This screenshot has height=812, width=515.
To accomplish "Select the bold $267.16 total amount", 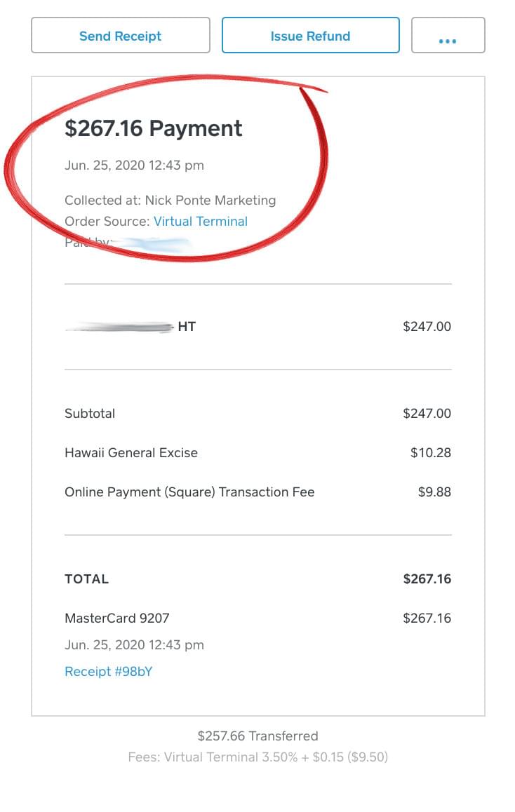I will [x=427, y=579].
